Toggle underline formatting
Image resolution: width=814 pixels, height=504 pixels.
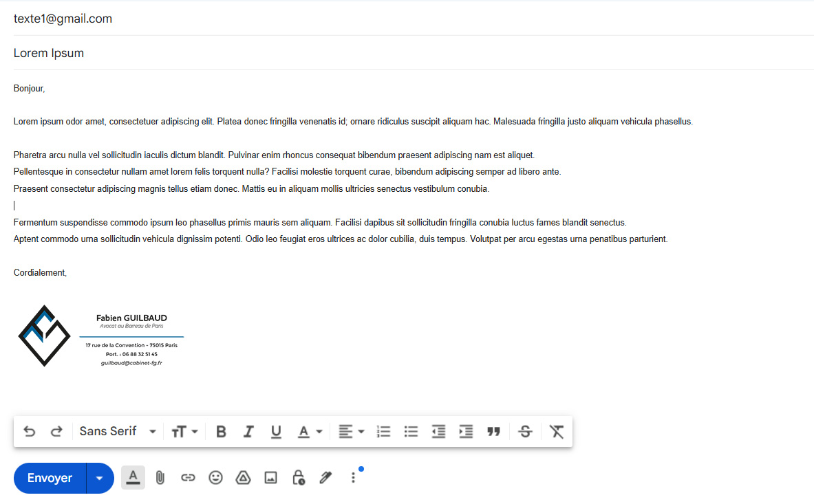click(276, 432)
